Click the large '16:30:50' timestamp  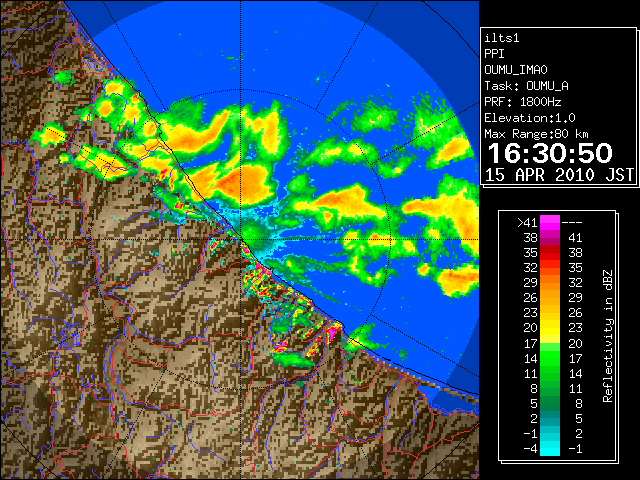pyautogui.click(x=550, y=153)
